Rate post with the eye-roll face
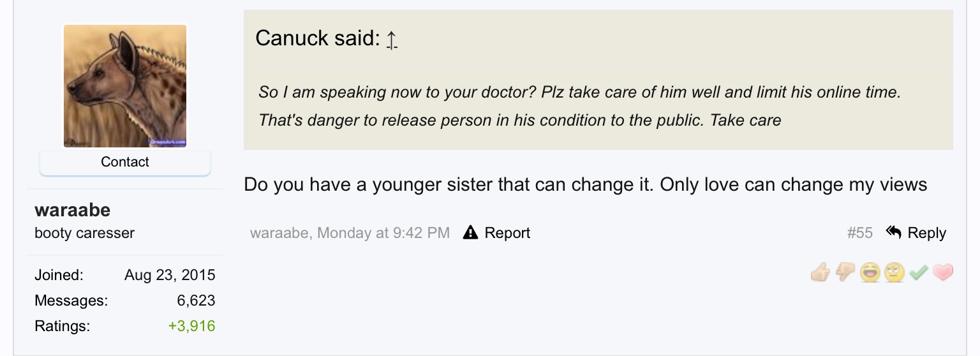 pos(894,273)
